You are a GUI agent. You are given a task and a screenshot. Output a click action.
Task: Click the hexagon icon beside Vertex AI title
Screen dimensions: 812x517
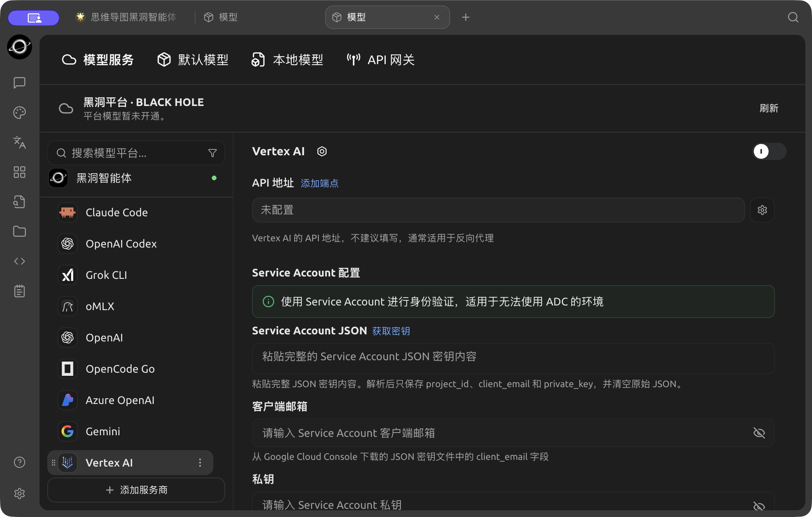click(x=322, y=151)
